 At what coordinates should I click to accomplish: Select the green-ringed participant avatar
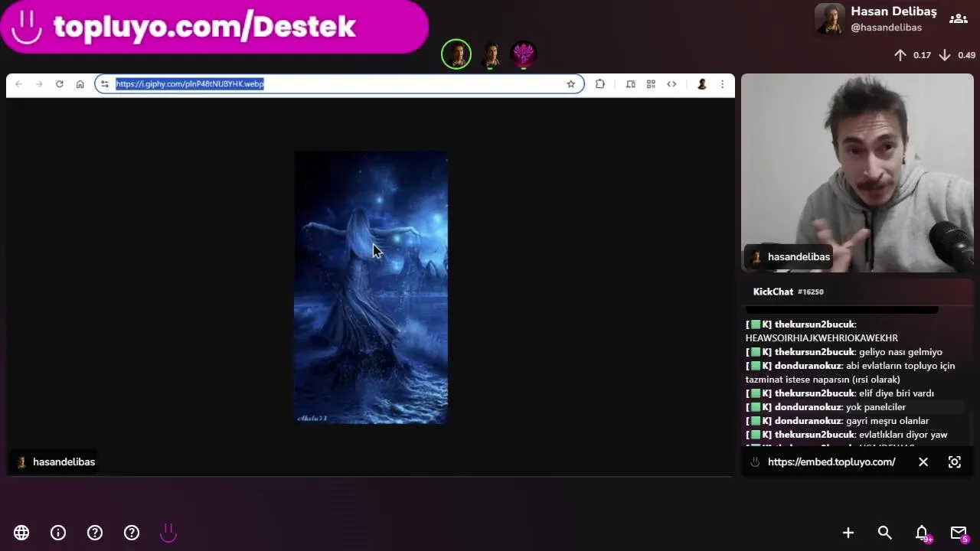click(456, 54)
